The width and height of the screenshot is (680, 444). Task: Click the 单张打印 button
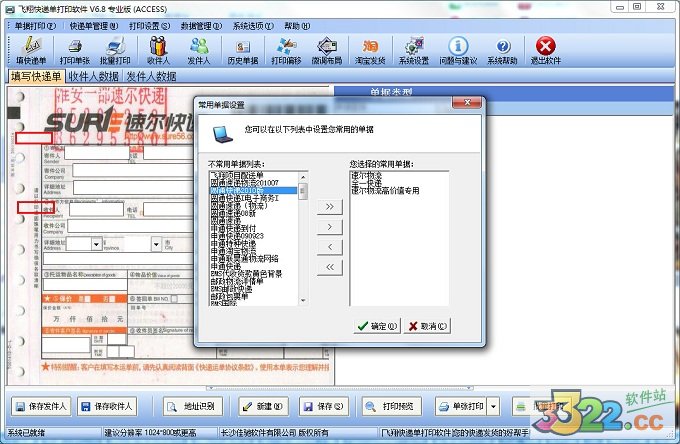tap(461, 406)
